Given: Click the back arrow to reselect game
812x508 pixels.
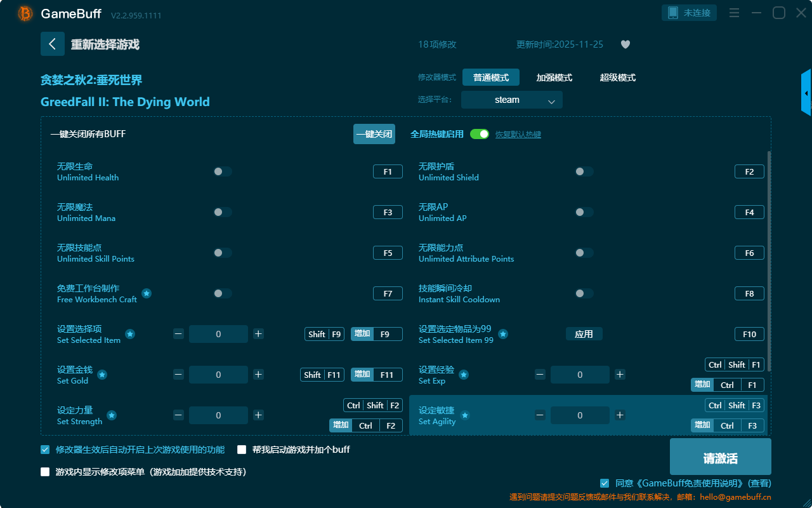Looking at the screenshot, I should click(x=53, y=44).
